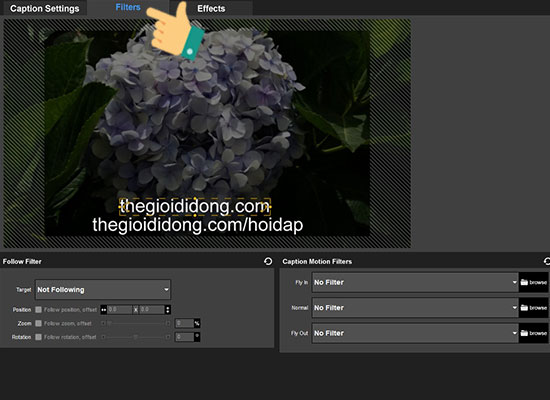Screen dimensions: 550x400
Task: Browse for a Fly Out filter
Action: pos(534,333)
